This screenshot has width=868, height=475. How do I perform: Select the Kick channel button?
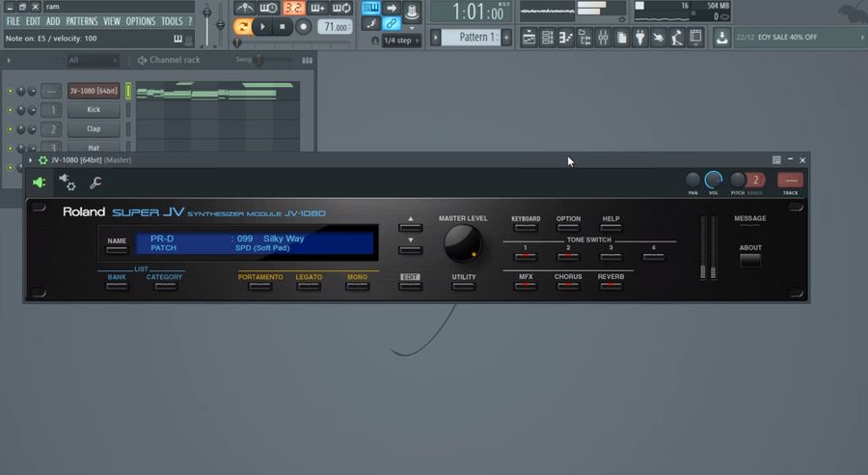[x=94, y=110]
